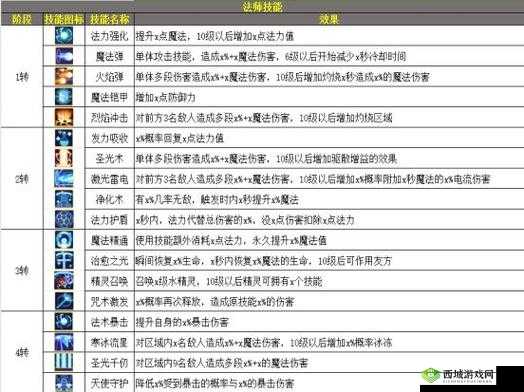
Task: Select the 圣光术 skill name cell
Action: click(110, 158)
